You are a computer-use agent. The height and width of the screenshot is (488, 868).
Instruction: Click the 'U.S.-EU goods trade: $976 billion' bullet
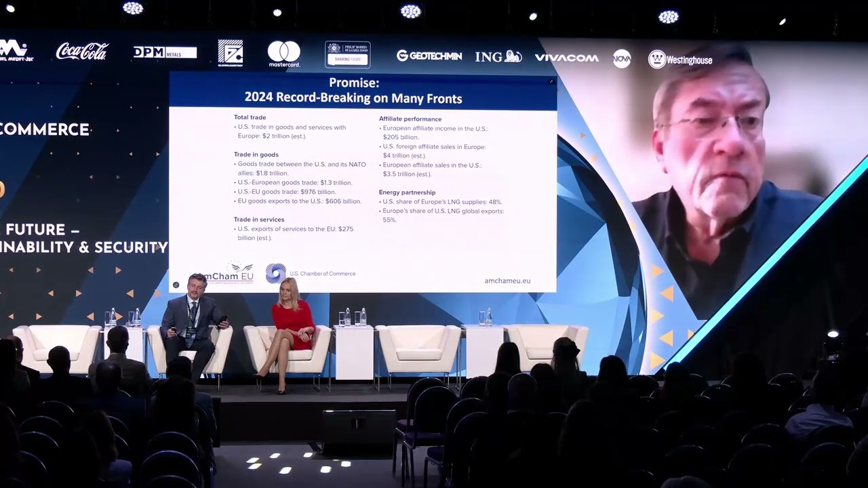[285, 192]
